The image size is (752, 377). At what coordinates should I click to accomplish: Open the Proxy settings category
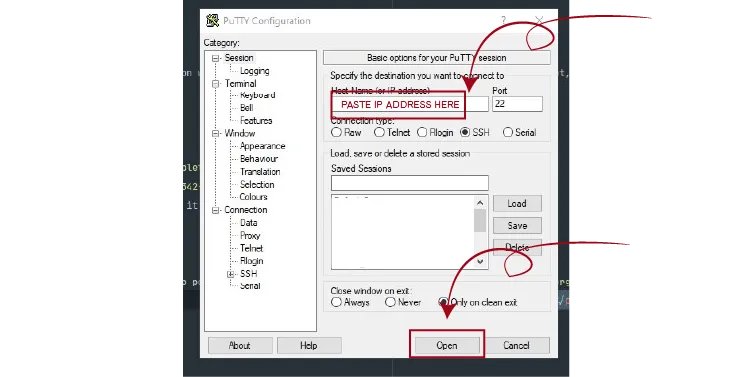(x=250, y=236)
